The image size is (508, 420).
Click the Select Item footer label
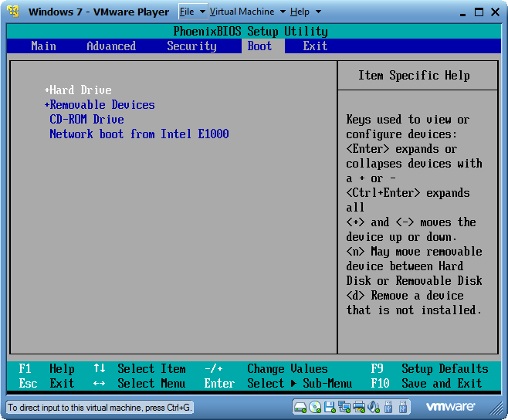click(x=151, y=369)
